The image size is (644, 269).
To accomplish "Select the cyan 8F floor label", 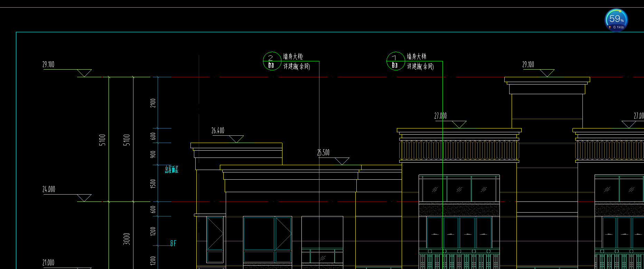I will [173, 243].
